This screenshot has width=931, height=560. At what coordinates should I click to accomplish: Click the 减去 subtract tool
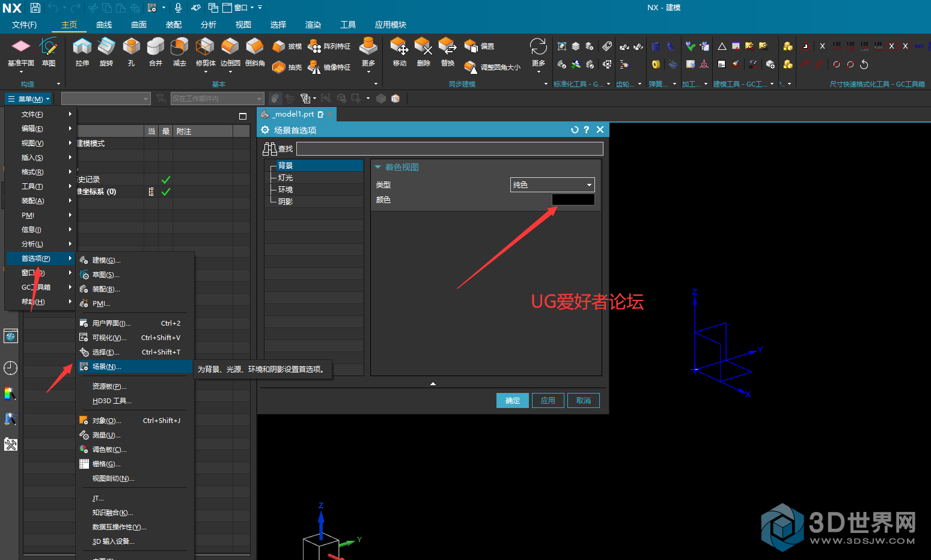[x=180, y=51]
